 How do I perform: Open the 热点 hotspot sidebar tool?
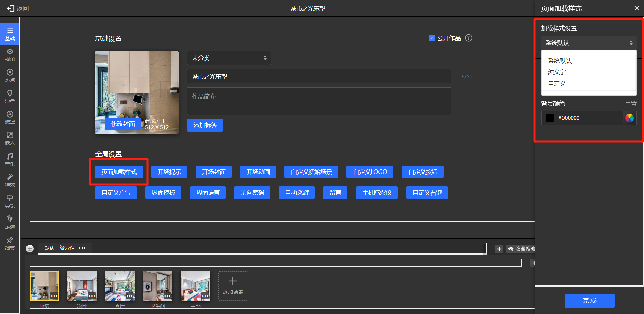click(x=10, y=75)
